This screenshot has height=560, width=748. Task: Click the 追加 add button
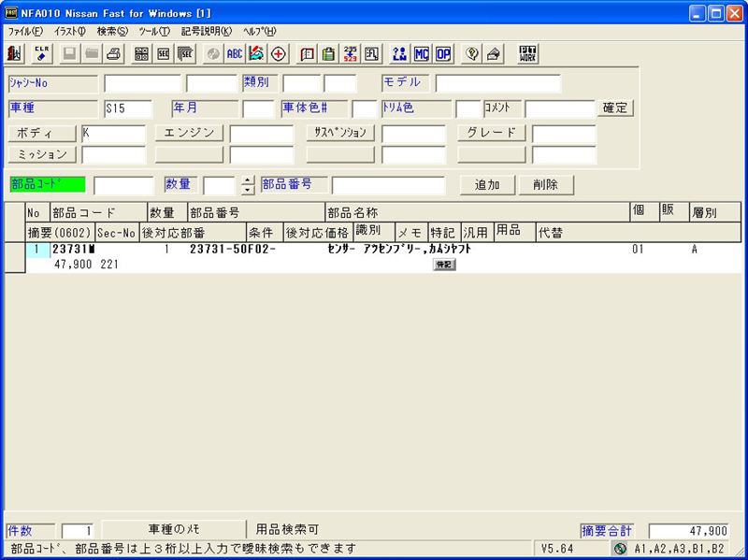[x=487, y=184]
